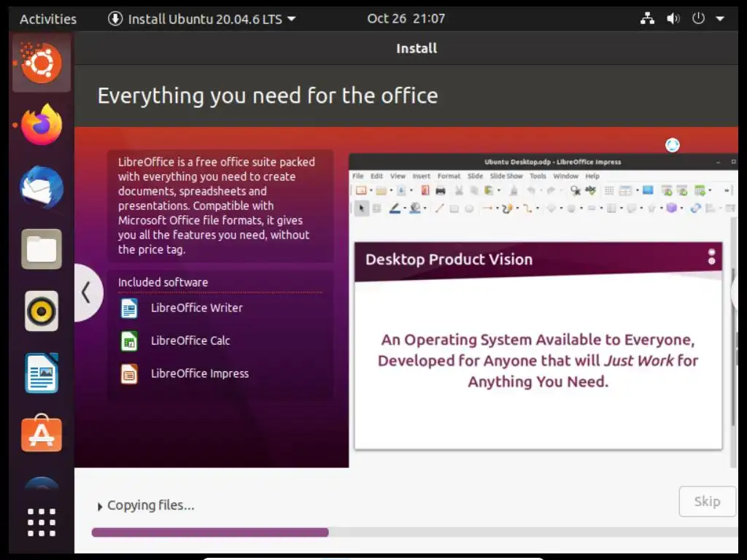
Task: Click the 'Included software' heading
Action: pos(163,282)
